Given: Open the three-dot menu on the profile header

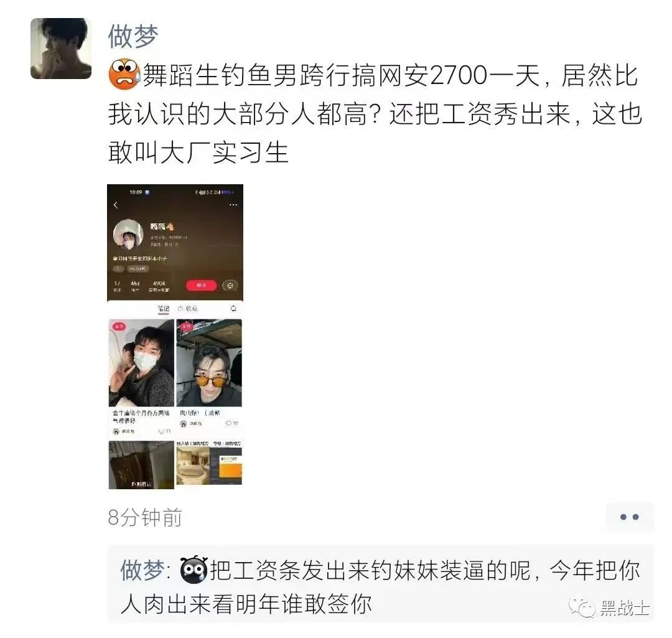Looking at the screenshot, I should (x=233, y=205).
